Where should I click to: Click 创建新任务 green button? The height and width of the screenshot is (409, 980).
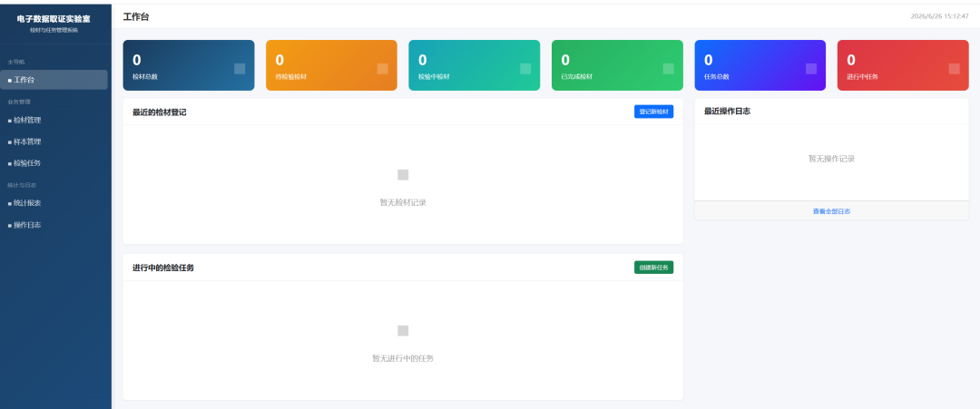tap(653, 268)
